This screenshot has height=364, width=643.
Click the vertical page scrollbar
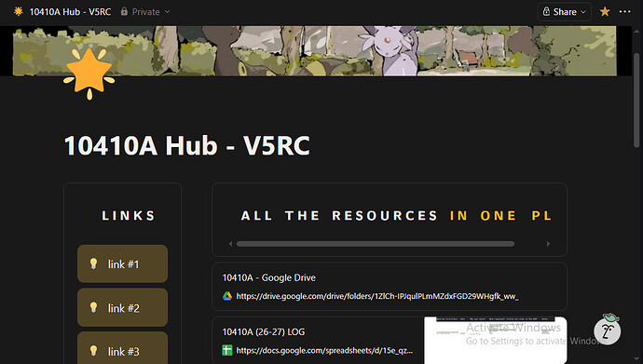point(636,101)
